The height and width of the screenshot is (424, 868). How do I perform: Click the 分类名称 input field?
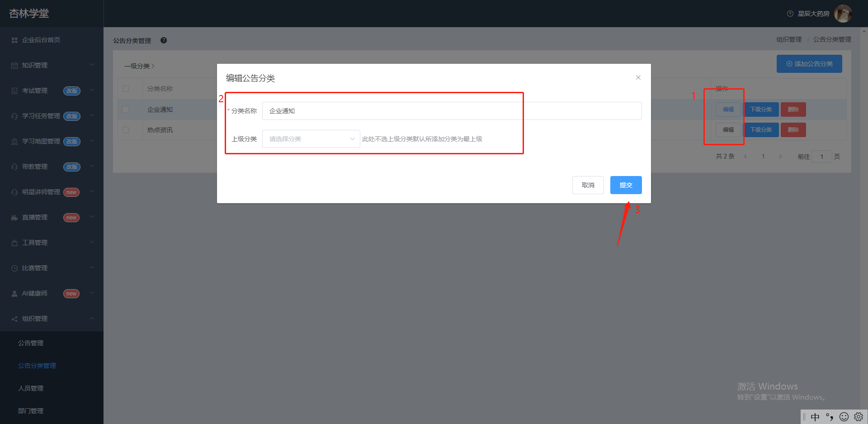(x=452, y=111)
